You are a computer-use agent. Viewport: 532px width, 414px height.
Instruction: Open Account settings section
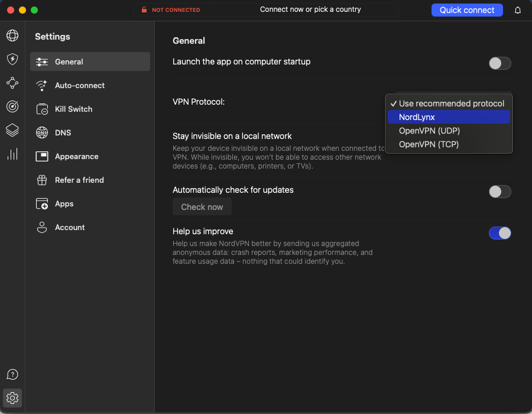click(90, 227)
